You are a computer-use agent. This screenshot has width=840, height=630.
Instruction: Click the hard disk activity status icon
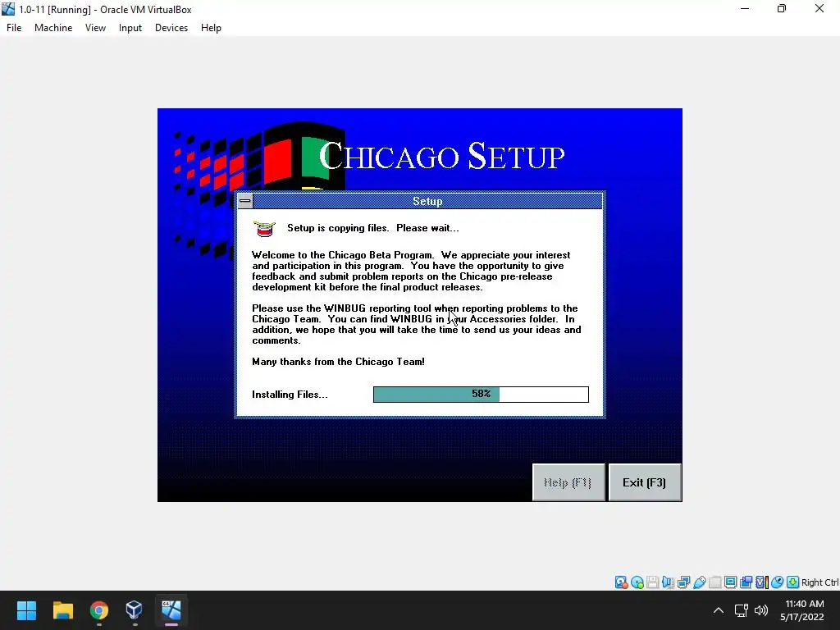point(622,582)
